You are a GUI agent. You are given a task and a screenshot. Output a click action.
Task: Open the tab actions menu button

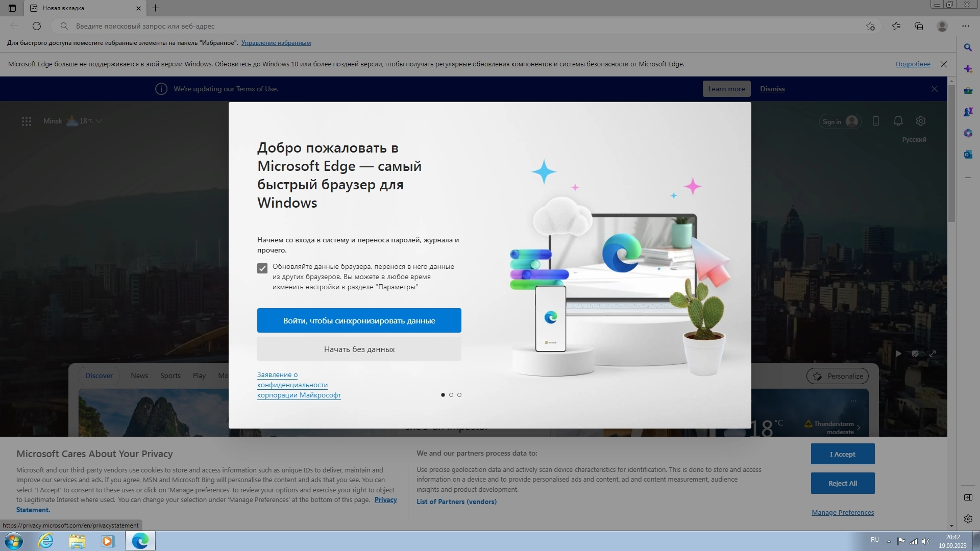pos(12,8)
